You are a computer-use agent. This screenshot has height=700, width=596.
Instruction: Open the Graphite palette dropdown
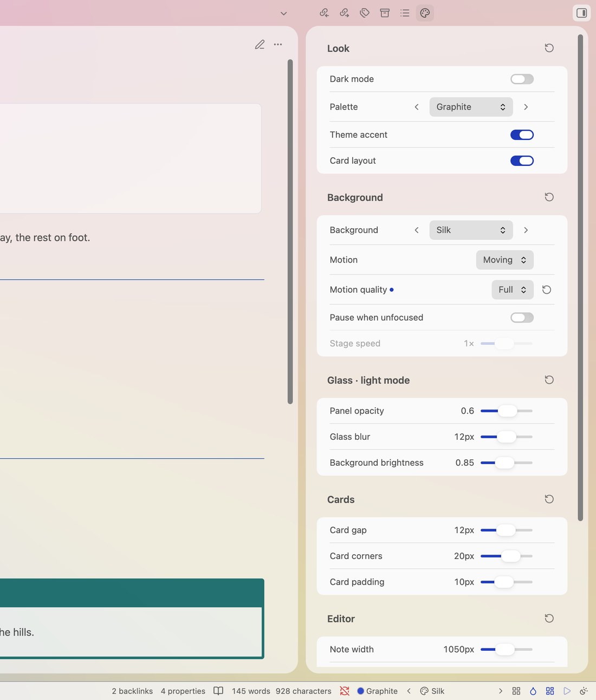pos(471,107)
